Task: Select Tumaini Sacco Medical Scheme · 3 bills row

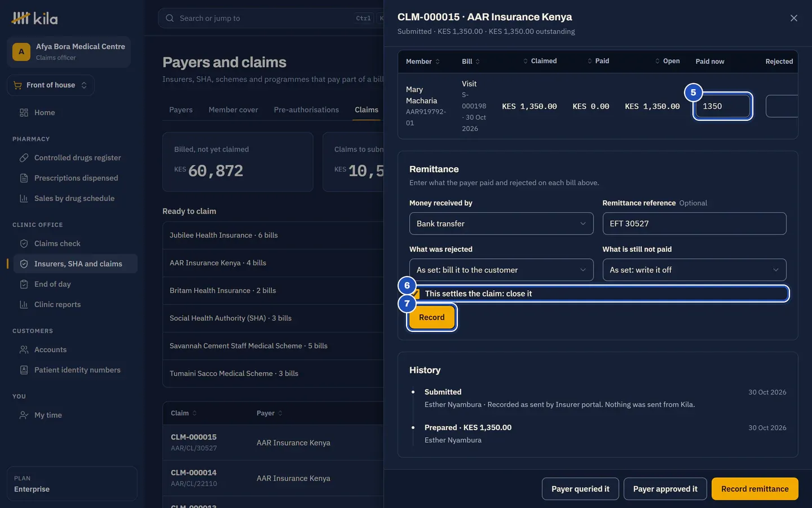Action: [273, 374]
